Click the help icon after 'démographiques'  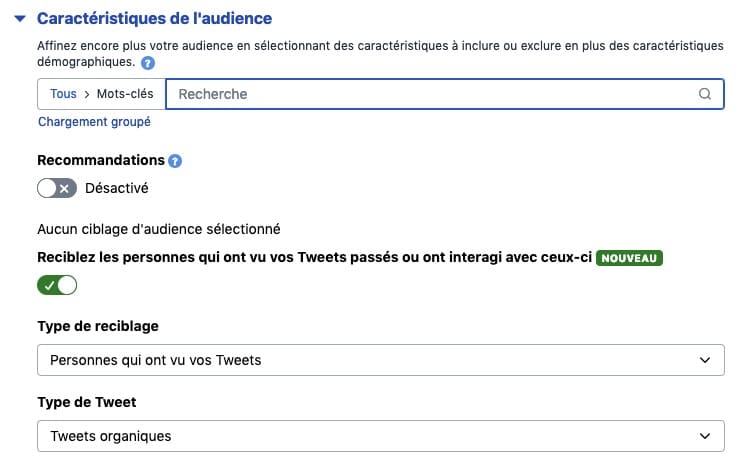[x=148, y=62]
